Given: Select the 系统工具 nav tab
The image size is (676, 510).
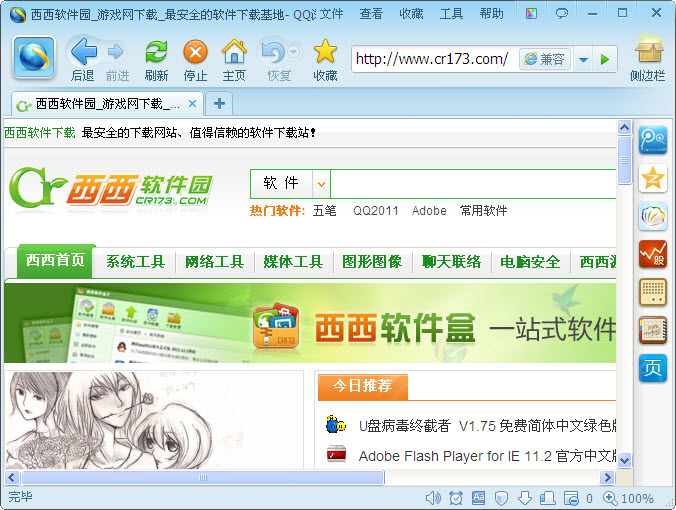Looking at the screenshot, I should [135, 262].
